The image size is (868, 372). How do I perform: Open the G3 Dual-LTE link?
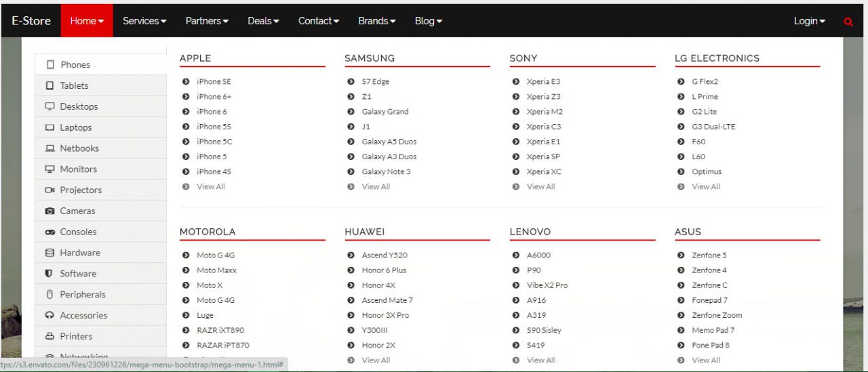pos(713,127)
